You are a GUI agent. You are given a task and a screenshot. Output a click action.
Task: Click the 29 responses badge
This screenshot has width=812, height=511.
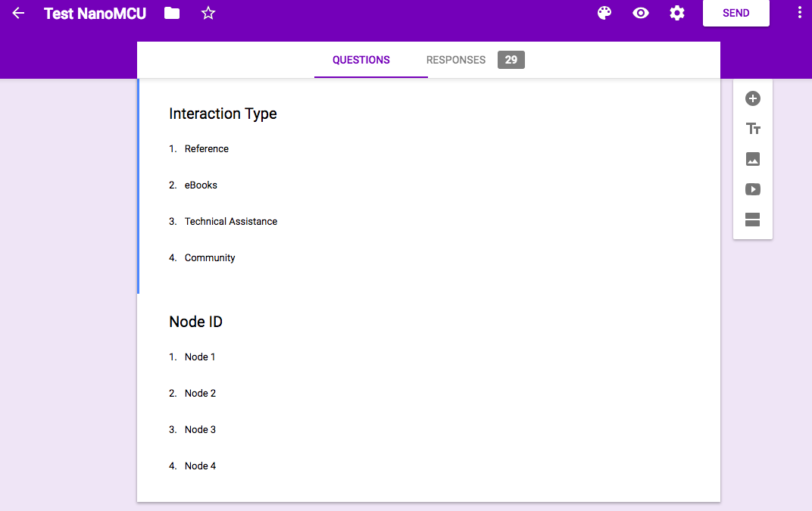click(511, 60)
